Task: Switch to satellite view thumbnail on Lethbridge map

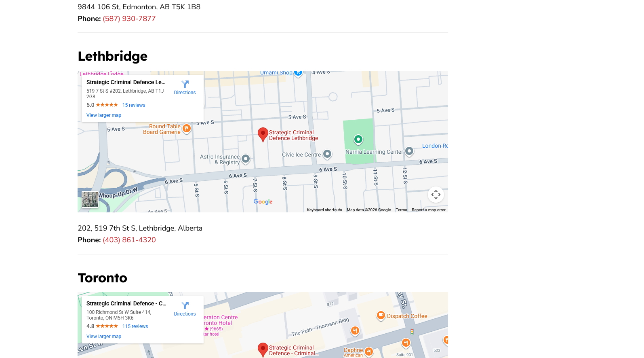Action: click(x=90, y=199)
